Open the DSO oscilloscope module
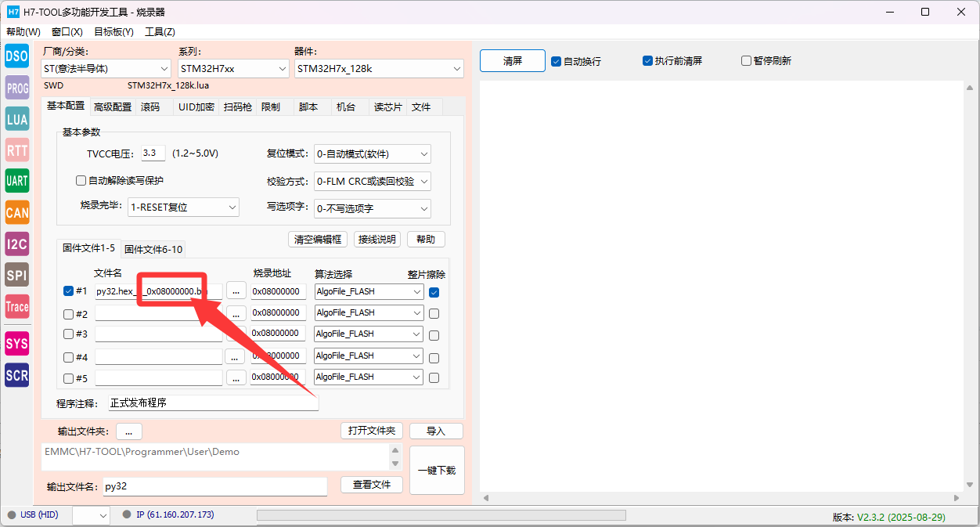The height and width of the screenshot is (527, 980). click(x=16, y=56)
